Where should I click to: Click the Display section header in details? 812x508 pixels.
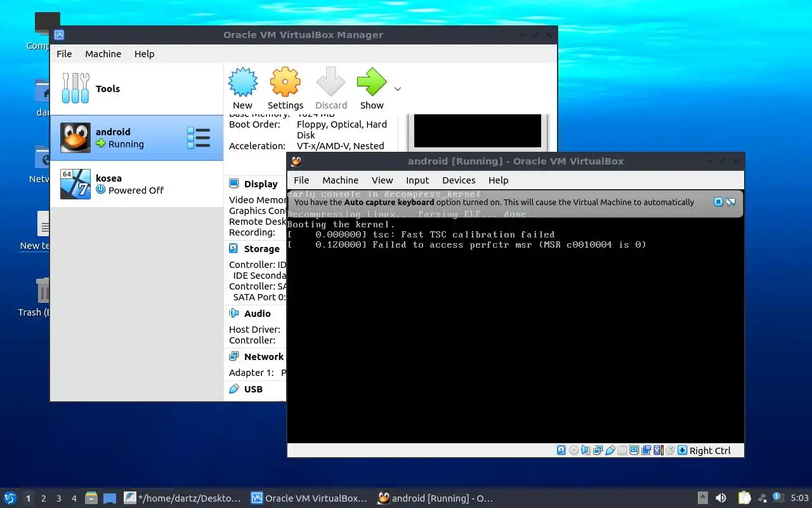tap(261, 184)
